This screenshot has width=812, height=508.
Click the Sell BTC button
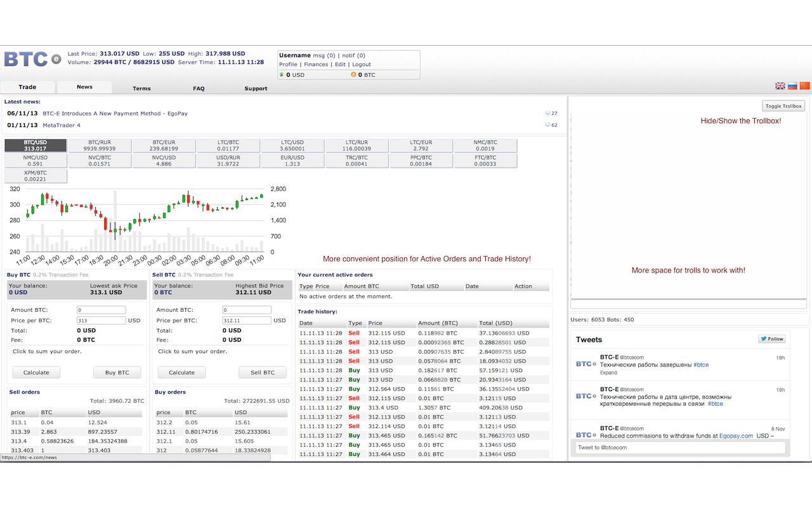pos(263,373)
